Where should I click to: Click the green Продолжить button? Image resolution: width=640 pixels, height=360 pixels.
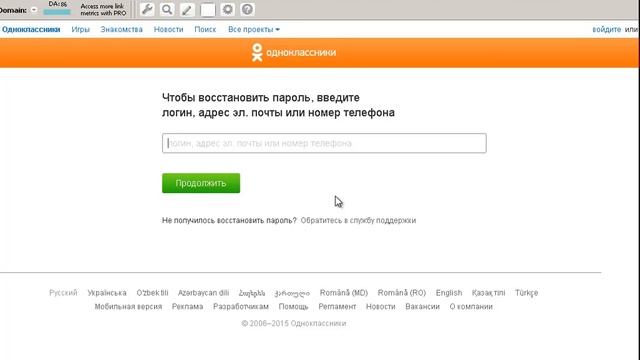point(201,183)
